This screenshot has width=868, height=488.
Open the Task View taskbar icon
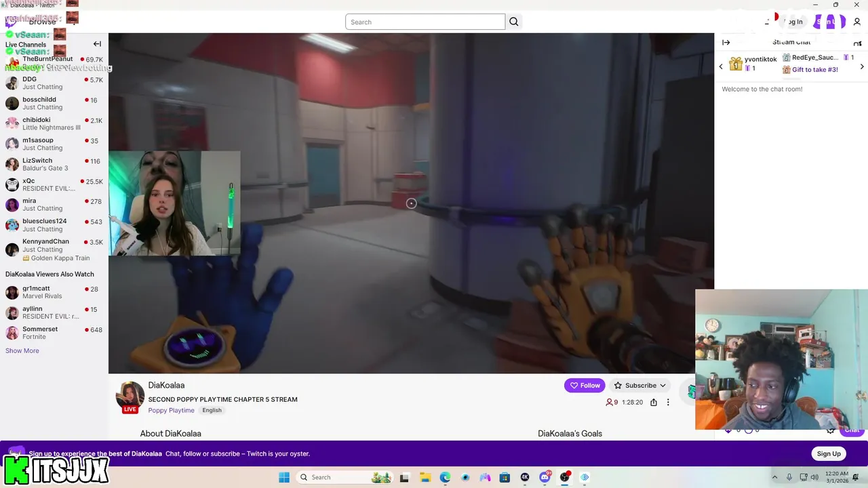(x=404, y=477)
